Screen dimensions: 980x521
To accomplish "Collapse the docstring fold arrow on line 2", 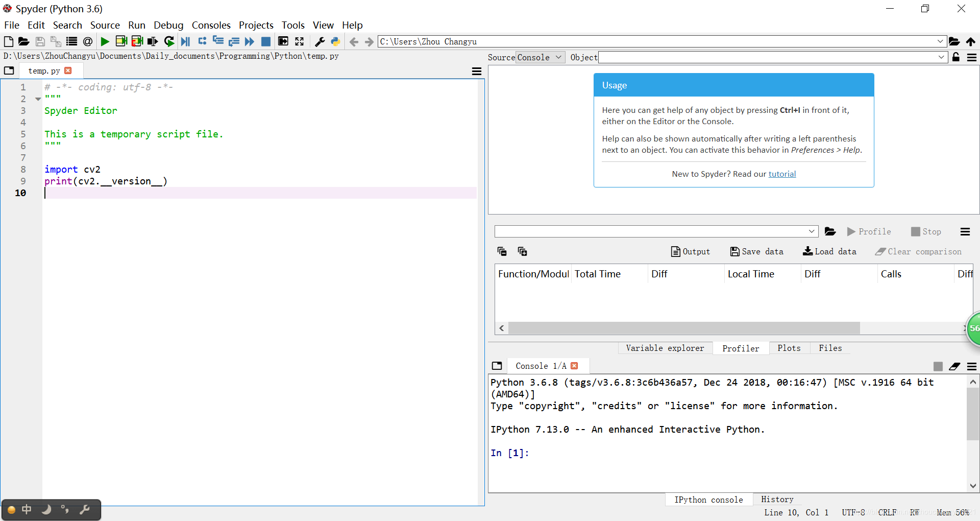I will [x=38, y=99].
